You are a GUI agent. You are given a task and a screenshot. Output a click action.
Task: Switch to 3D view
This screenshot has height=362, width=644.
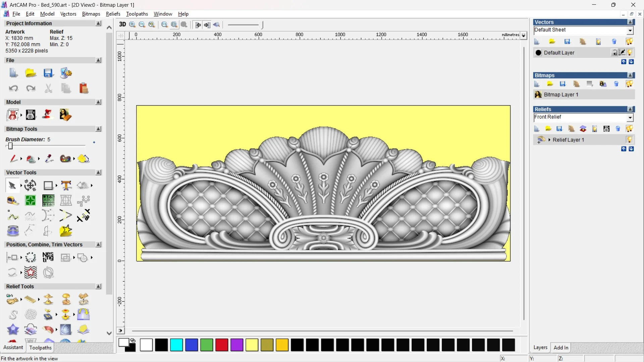click(x=122, y=24)
